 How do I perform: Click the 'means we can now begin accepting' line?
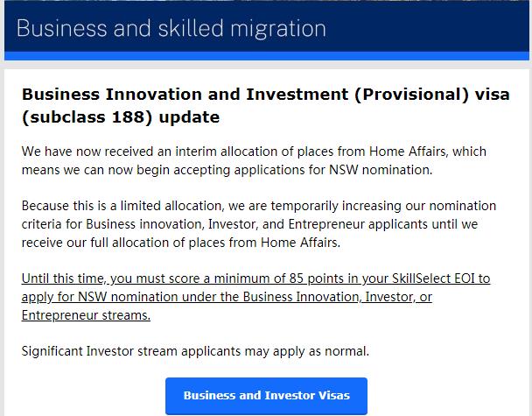pos(227,170)
